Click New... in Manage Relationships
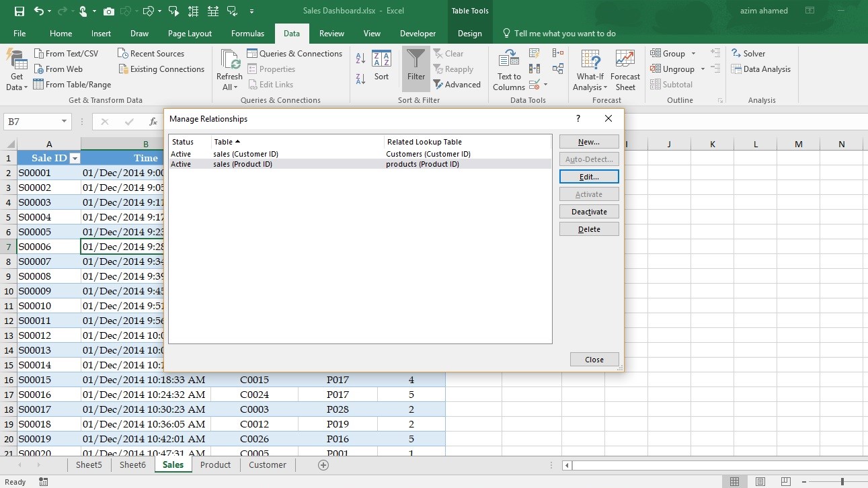 click(589, 142)
